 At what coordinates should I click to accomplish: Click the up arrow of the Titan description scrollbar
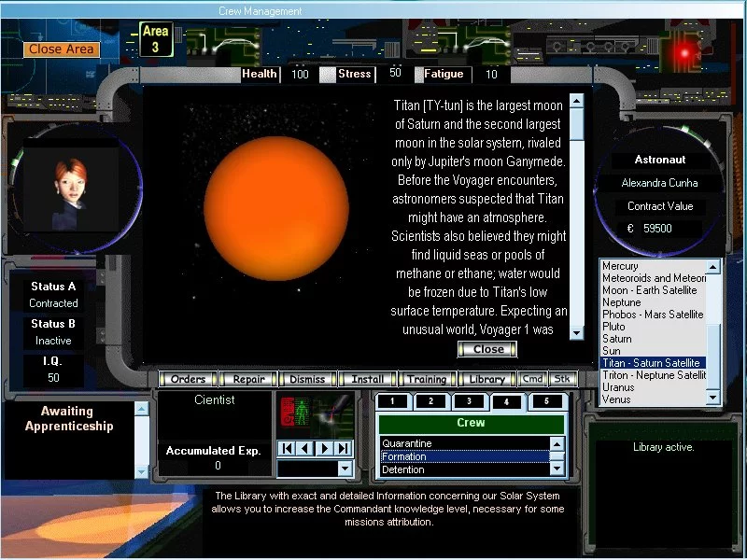[x=576, y=101]
